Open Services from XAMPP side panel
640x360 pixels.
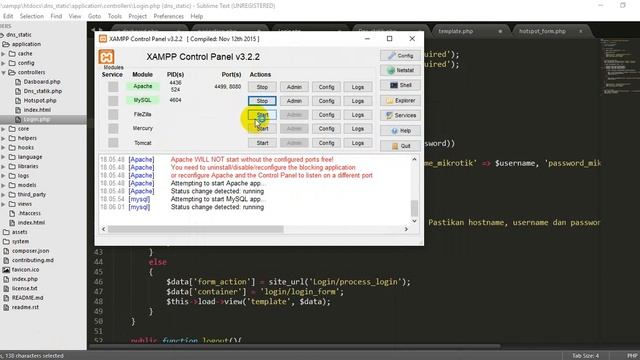click(x=400, y=116)
